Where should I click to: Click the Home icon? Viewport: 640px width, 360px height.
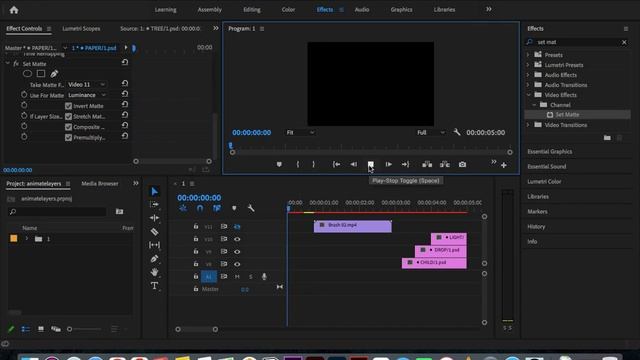[14, 10]
